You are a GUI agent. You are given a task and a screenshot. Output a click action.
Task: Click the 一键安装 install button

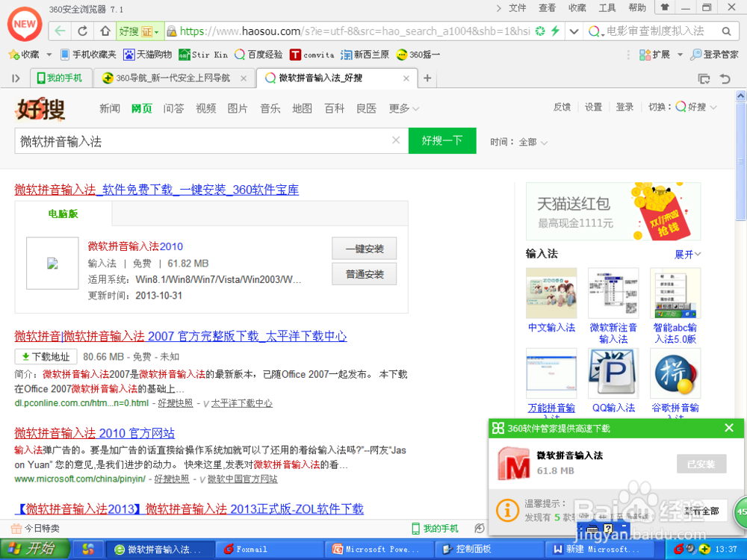(x=364, y=248)
